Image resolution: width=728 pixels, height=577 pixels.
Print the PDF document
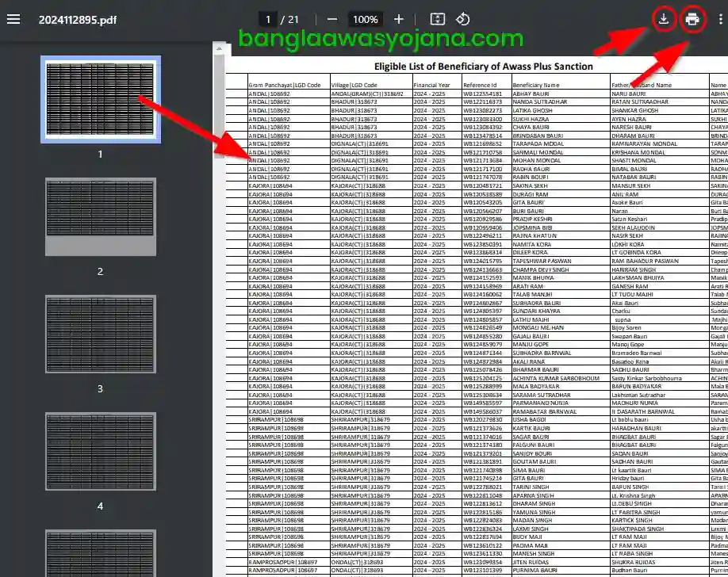coord(692,20)
